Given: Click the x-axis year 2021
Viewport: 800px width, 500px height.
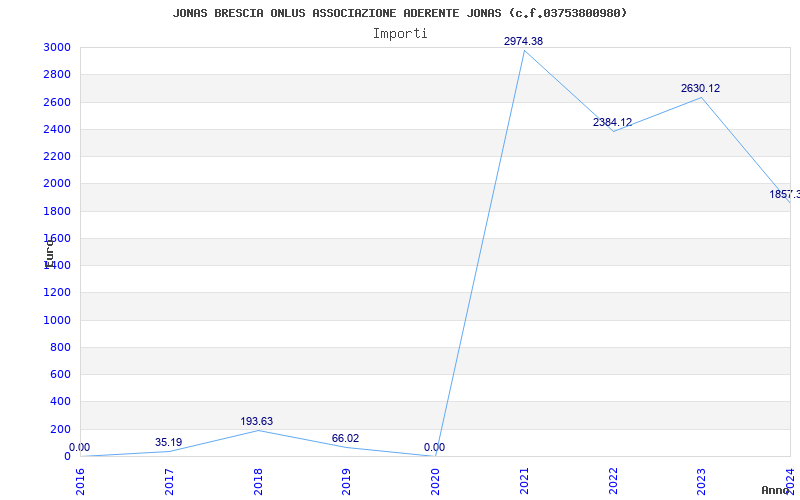Looking at the screenshot, I should coord(524,482).
